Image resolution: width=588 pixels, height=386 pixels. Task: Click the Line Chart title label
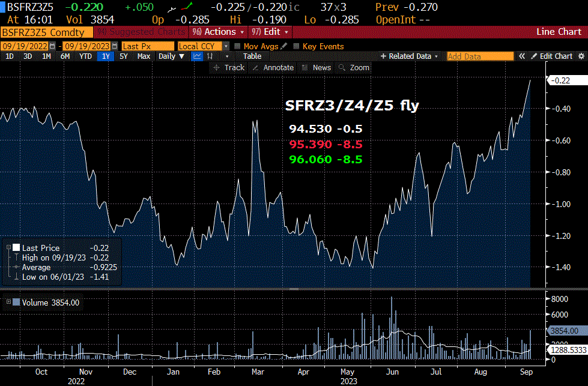[x=559, y=32]
